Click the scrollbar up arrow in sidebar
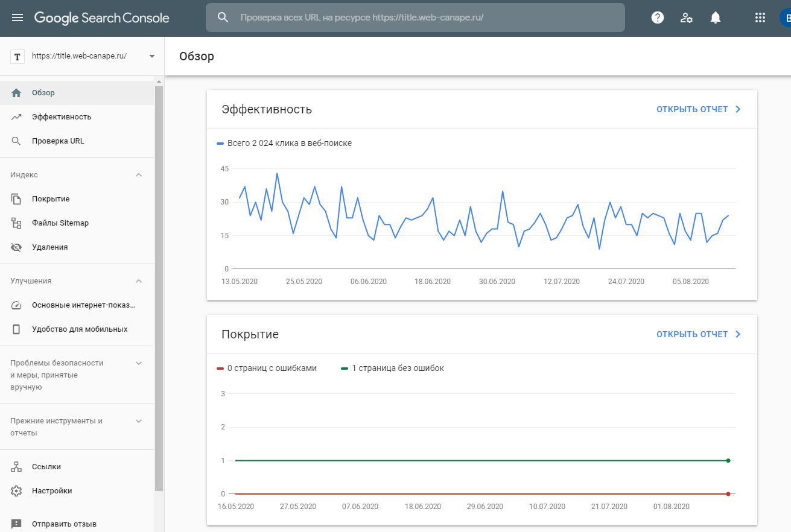The height and width of the screenshot is (532, 791). tap(159, 81)
